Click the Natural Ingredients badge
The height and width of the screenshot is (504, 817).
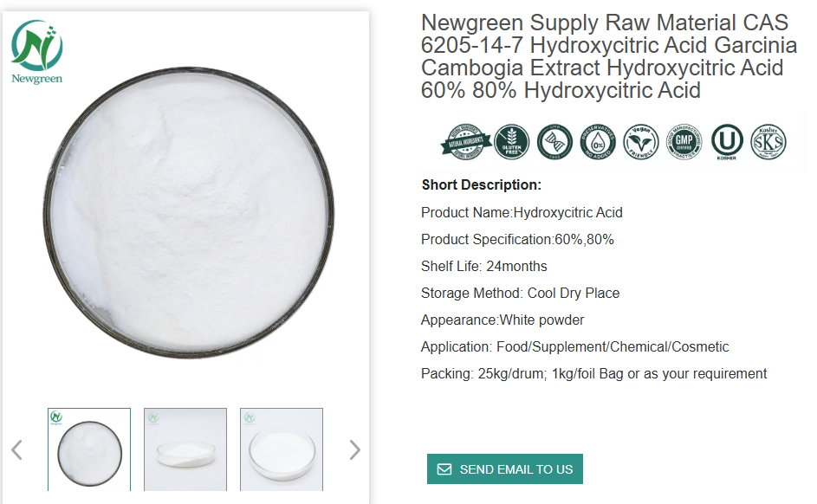click(x=466, y=142)
